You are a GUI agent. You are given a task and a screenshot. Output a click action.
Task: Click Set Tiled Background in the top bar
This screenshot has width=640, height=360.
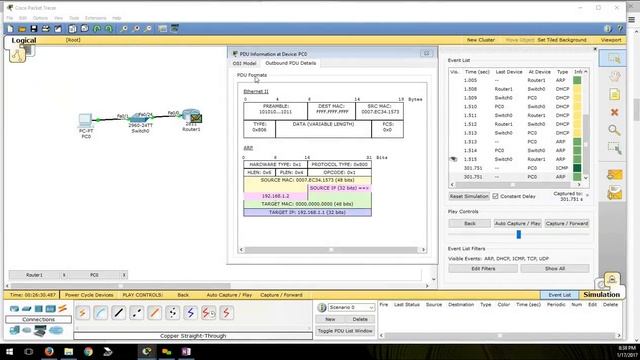click(x=562, y=40)
